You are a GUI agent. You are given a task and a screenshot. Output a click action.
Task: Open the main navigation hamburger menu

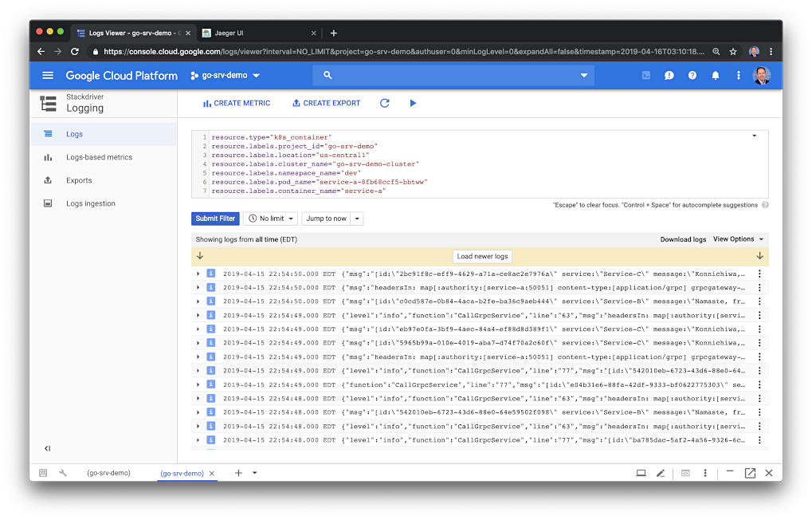[x=48, y=76]
